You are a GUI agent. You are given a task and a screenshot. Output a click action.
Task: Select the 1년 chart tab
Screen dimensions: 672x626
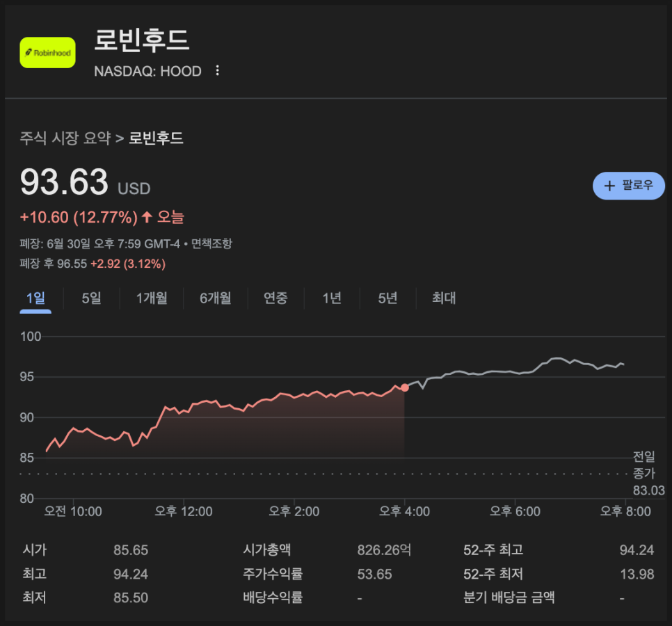(x=332, y=298)
